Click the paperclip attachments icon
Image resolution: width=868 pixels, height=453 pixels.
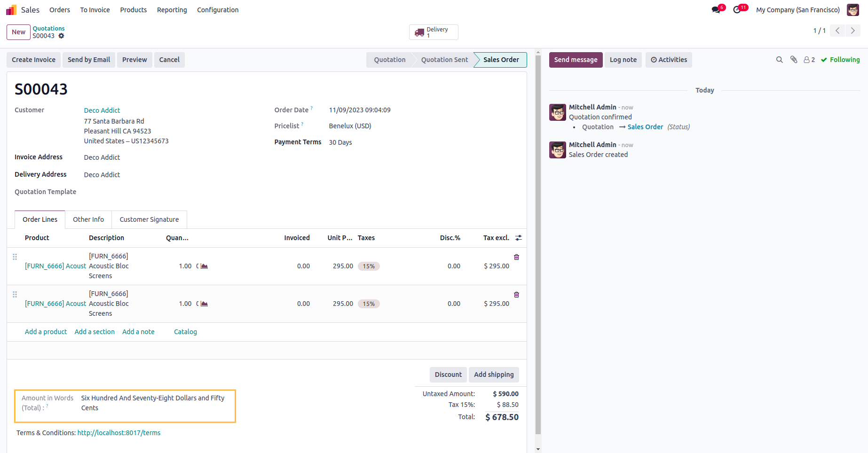[x=794, y=60]
